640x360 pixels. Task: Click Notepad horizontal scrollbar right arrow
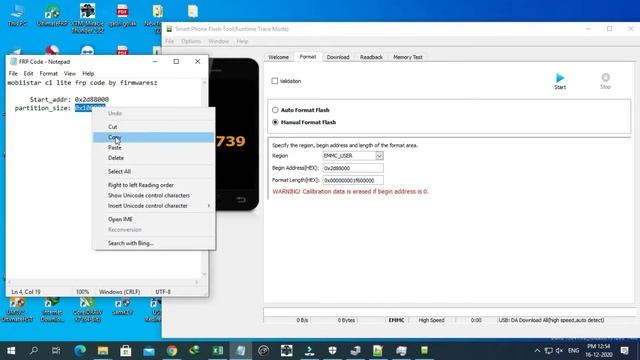tap(197, 282)
